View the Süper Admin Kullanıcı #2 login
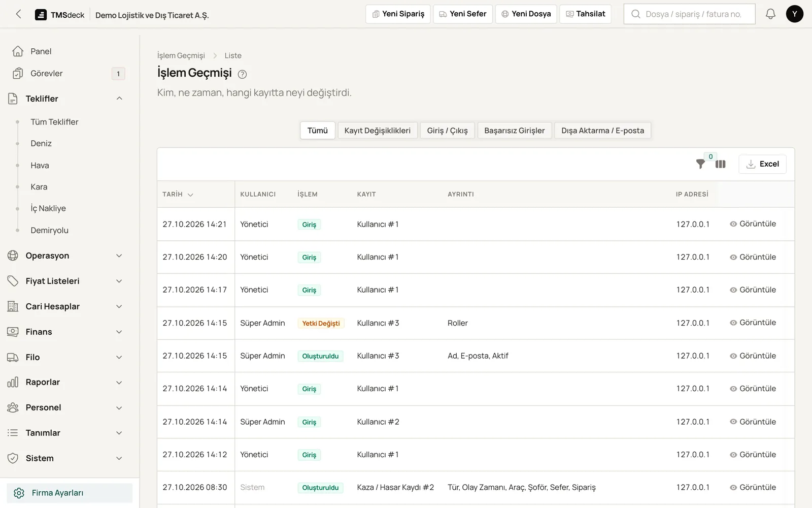The height and width of the screenshot is (508, 812). pyautogui.click(x=753, y=422)
